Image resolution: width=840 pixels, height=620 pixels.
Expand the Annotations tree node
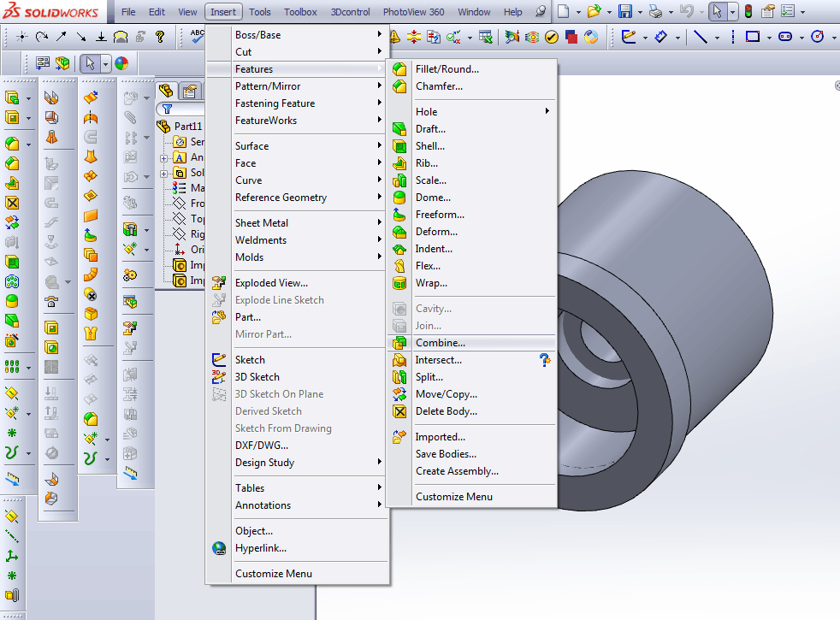point(164,158)
